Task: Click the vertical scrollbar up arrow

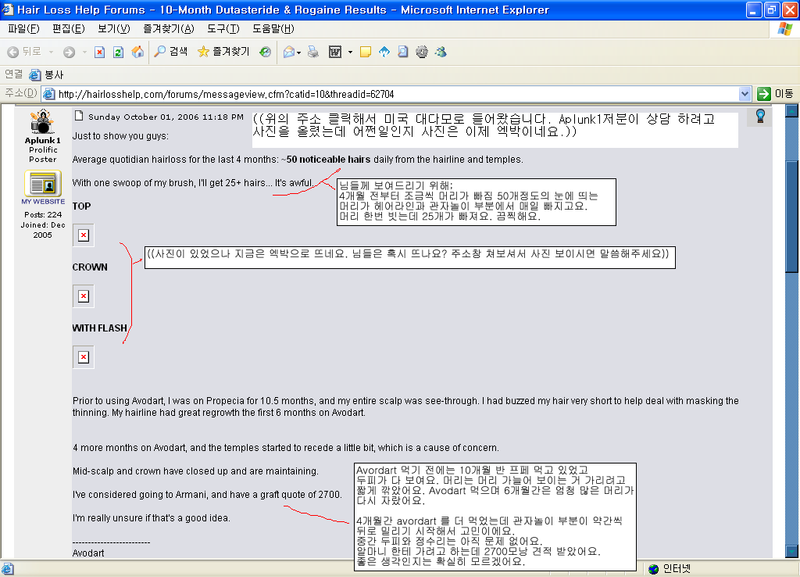Action: 792,111
